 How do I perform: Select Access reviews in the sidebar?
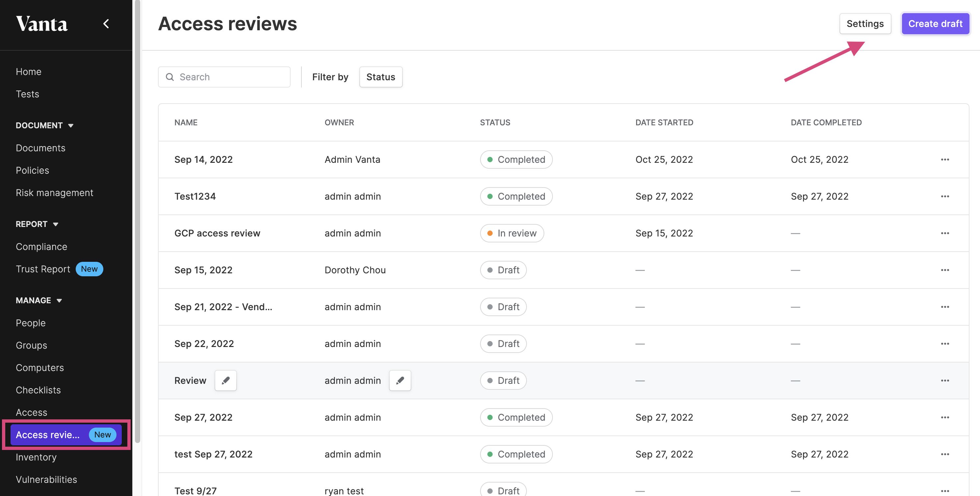(x=66, y=435)
